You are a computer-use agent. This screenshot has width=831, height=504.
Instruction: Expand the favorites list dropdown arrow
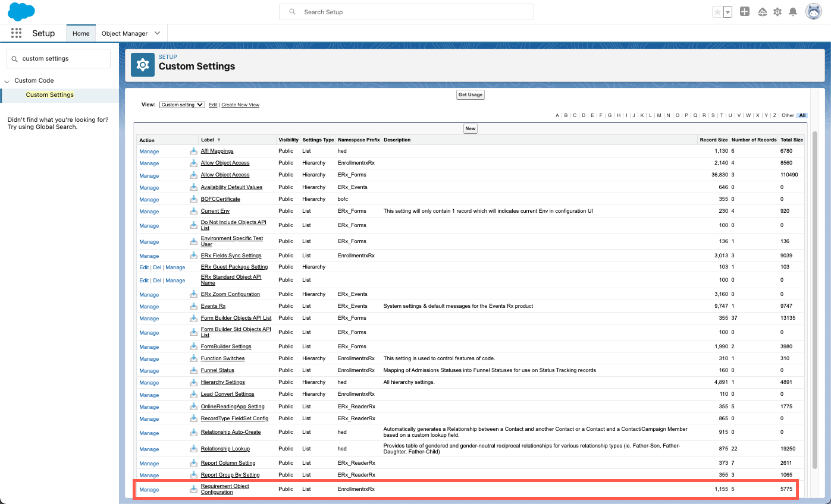(727, 12)
